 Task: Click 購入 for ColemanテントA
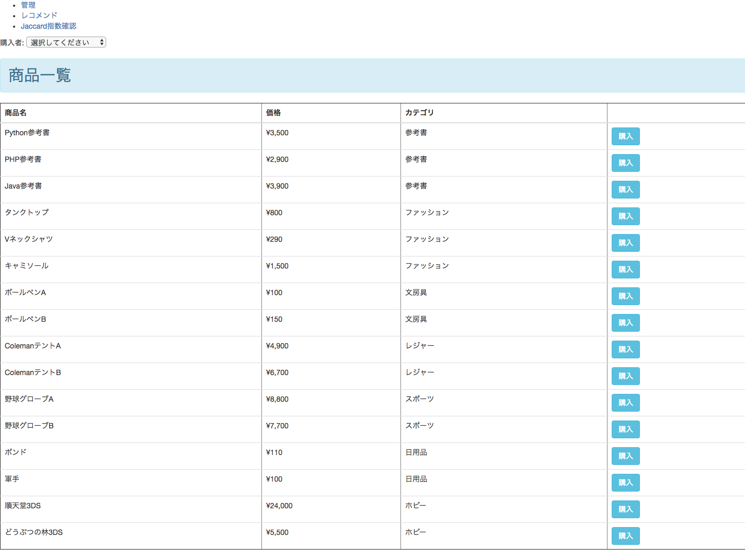point(625,349)
